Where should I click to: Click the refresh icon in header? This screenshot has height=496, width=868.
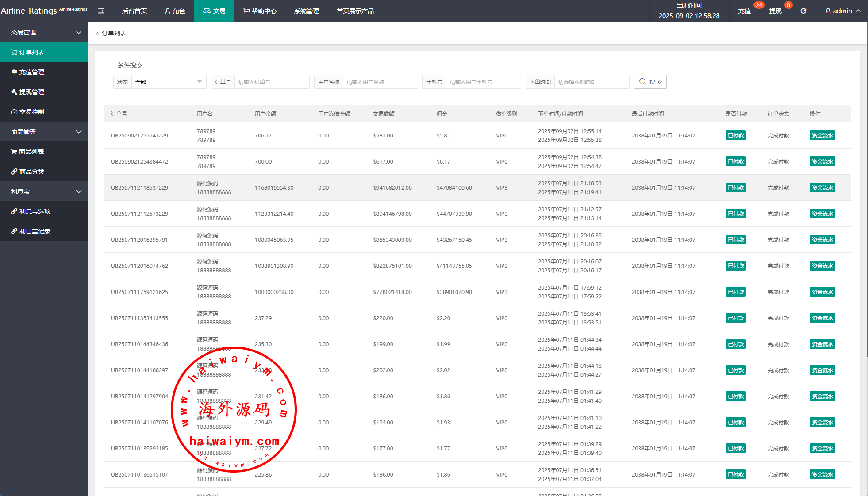803,11
